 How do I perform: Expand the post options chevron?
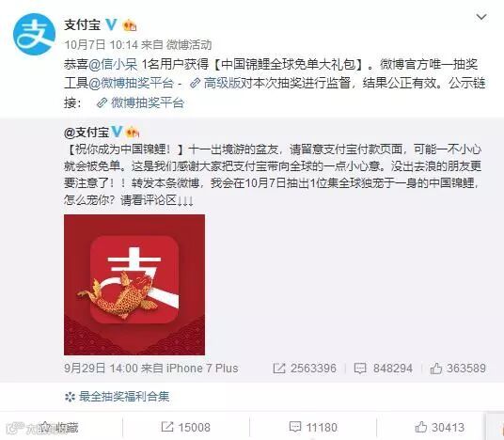(x=481, y=17)
